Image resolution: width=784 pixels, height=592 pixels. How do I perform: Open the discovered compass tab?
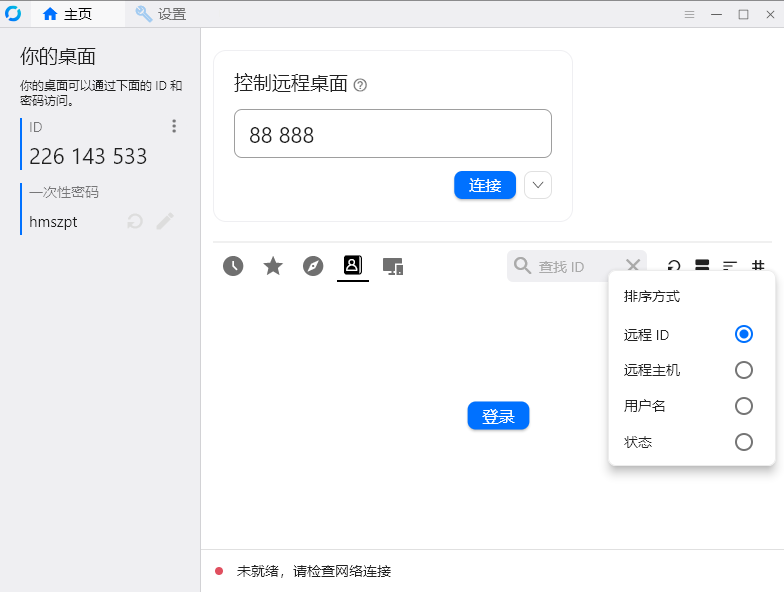click(313, 266)
